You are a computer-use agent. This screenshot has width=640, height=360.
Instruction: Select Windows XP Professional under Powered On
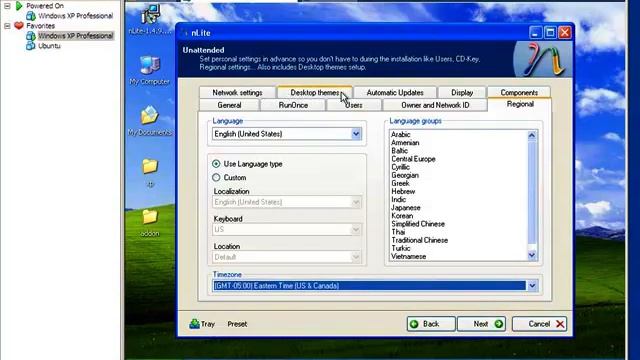point(76,16)
